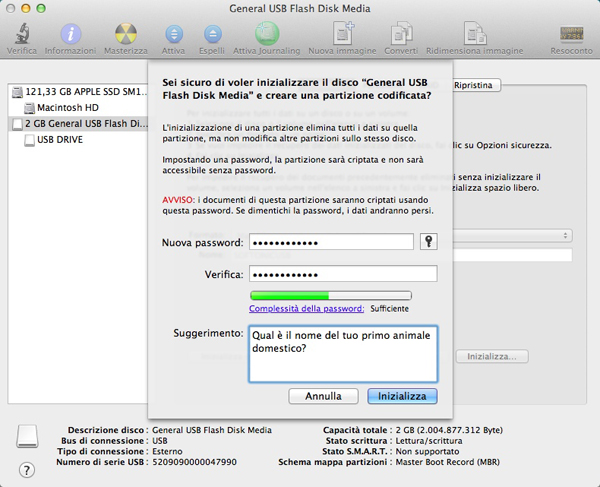Click the Espelli eject icon
Viewport: 600px width, 487px height.
click(x=211, y=33)
